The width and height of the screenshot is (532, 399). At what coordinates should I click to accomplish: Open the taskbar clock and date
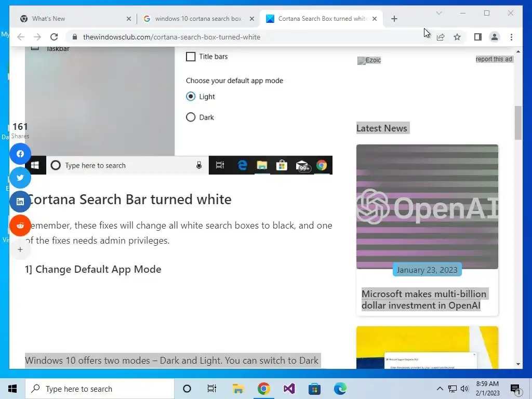point(487,389)
